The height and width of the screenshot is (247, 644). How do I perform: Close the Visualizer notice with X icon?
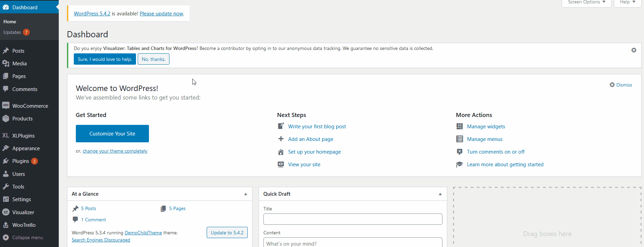(x=634, y=50)
